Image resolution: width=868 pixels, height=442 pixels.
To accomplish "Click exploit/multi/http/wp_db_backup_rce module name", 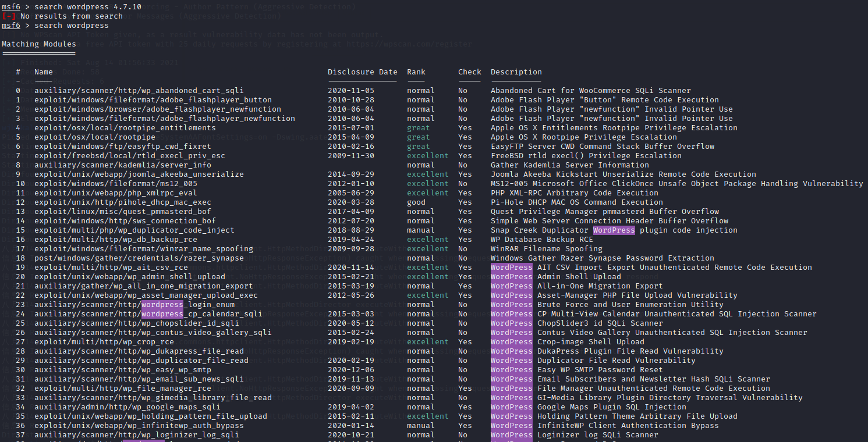I will [x=116, y=240].
